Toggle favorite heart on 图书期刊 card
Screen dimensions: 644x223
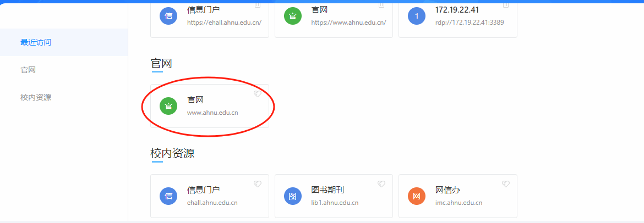tap(381, 184)
